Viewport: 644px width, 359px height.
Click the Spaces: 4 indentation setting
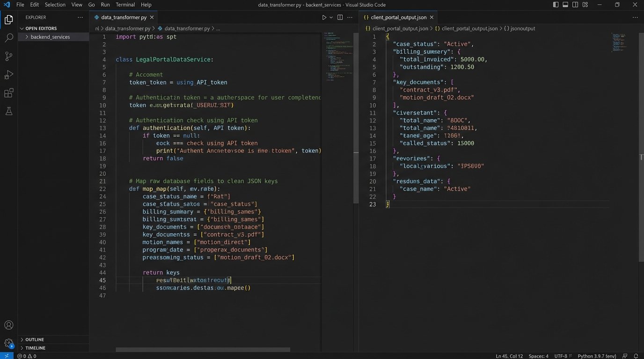pyautogui.click(x=538, y=356)
